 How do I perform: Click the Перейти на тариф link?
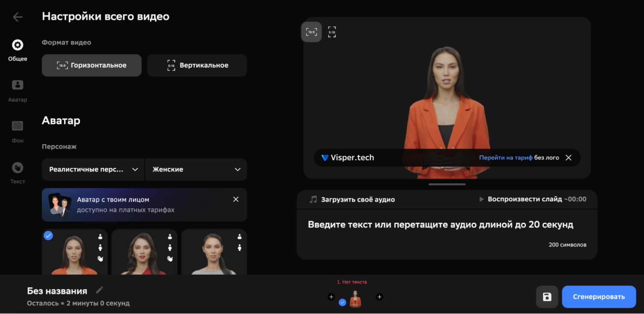(x=506, y=158)
